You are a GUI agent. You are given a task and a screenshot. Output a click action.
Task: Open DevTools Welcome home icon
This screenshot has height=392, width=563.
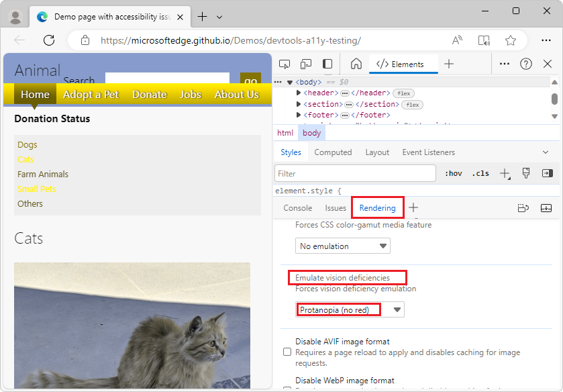tap(356, 64)
